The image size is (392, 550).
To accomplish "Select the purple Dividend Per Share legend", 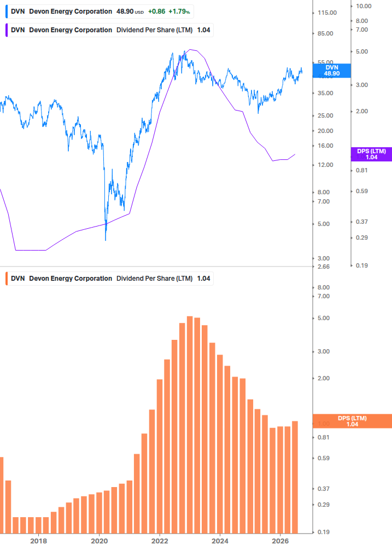I will 109,30.
